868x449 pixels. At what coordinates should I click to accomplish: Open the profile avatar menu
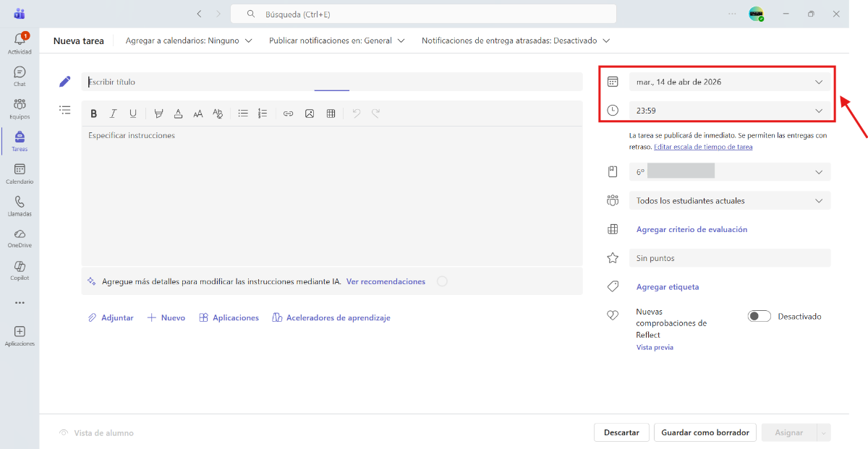[756, 14]
